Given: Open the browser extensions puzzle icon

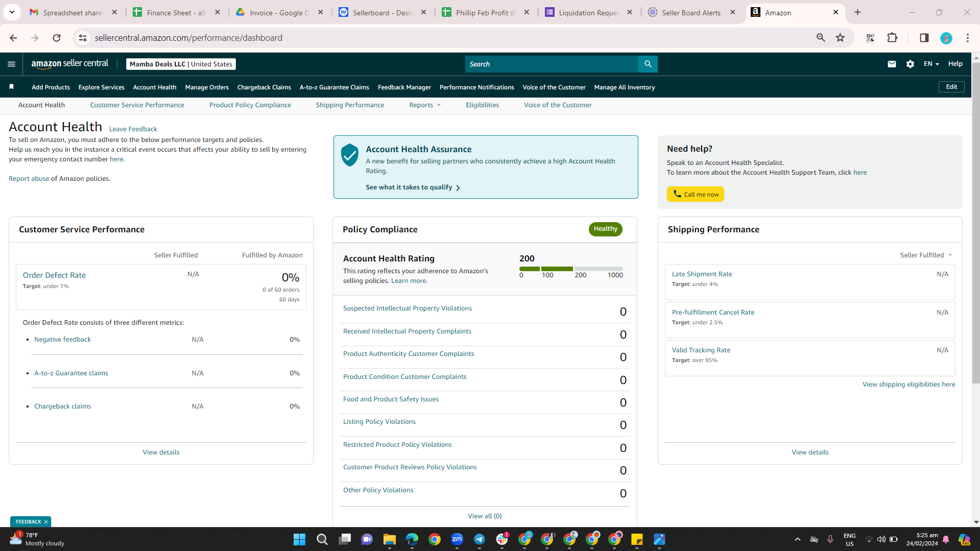Looking at the screenshot, I should [x=892, y=38].
